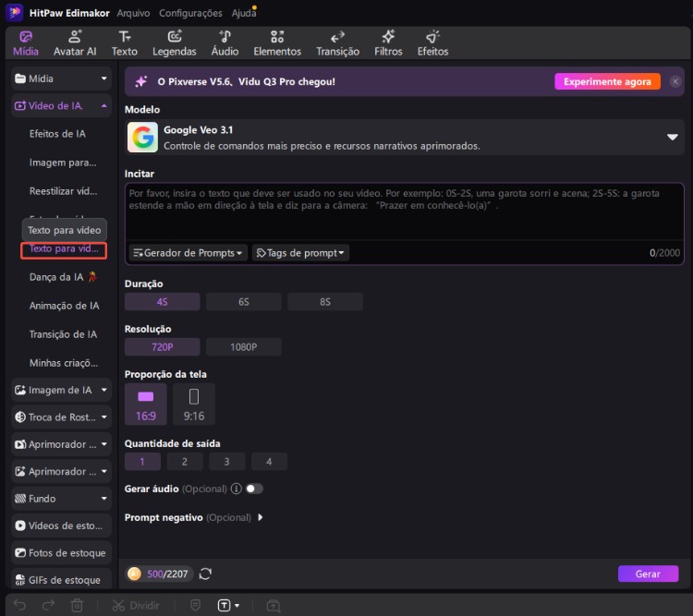This screenshot has width=693, height=616.
Task: Open the Efeitos tab
Action: 432,43
